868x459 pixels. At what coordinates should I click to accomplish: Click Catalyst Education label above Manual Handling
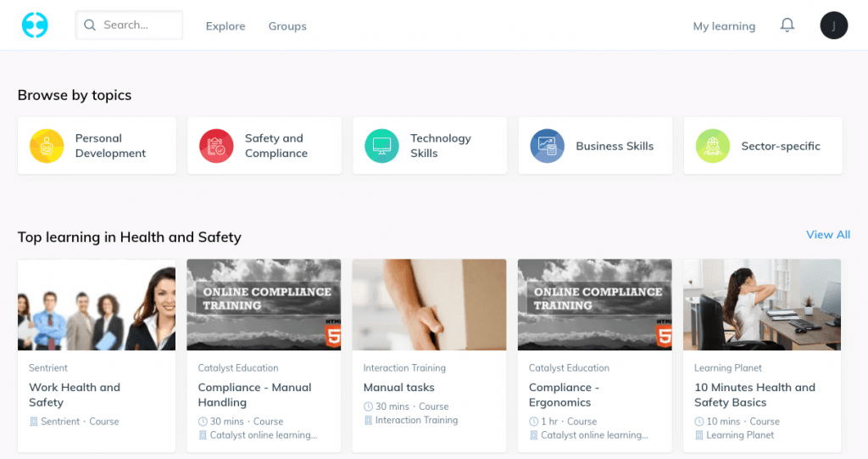tap(238, 367)
